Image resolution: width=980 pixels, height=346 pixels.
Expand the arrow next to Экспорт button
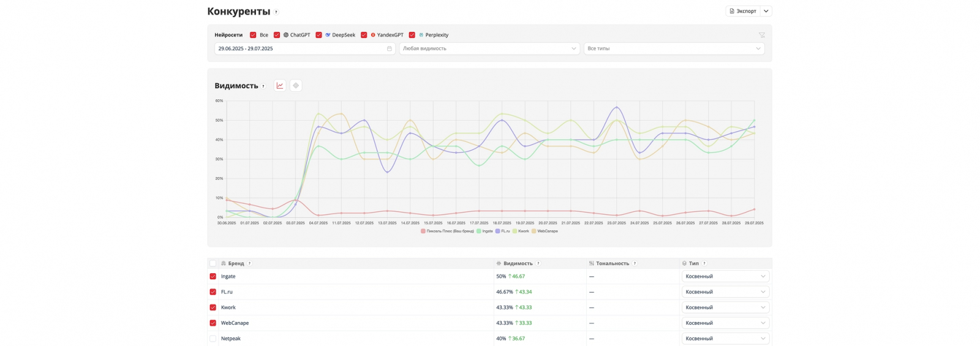[766, 11]
